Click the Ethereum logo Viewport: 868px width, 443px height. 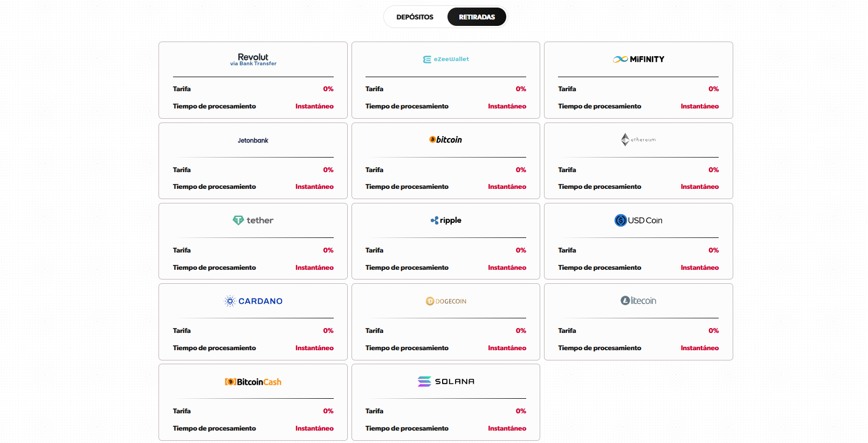[x=638, y=140]
